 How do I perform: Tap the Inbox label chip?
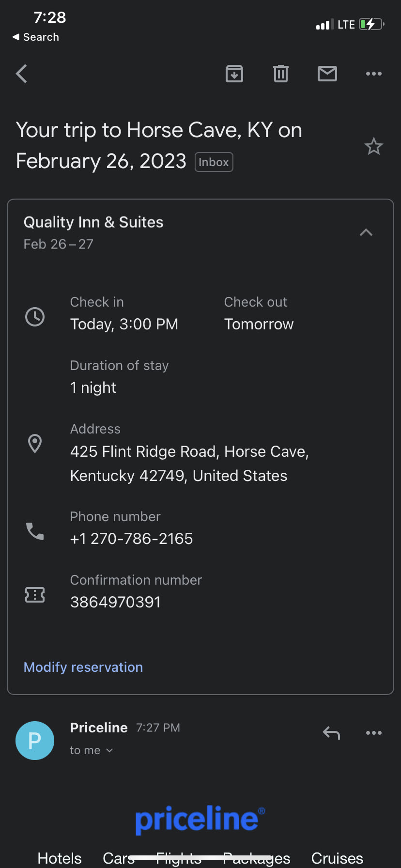(x=214, y=162)
